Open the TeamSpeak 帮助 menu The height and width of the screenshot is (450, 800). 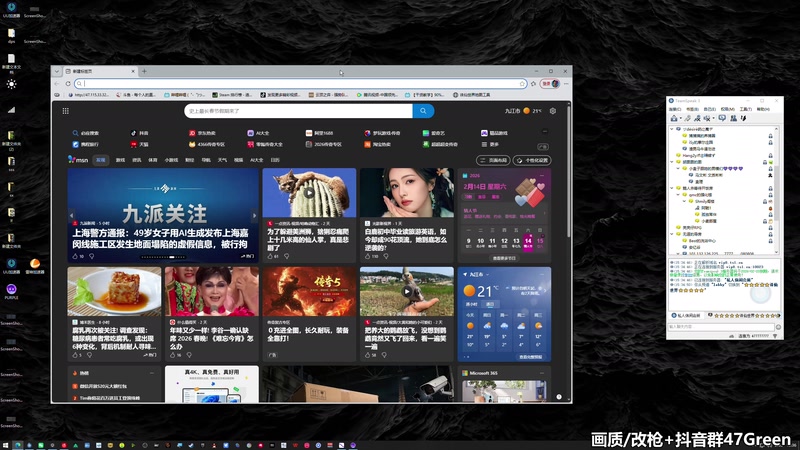click(x=763, y=109)
